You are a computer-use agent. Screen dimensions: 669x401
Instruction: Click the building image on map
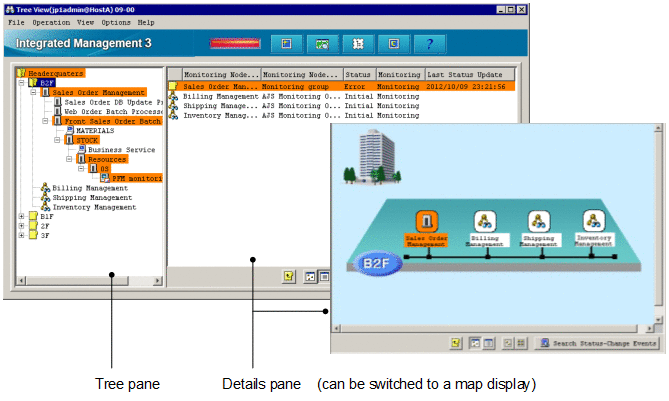[x=372, y=158]
